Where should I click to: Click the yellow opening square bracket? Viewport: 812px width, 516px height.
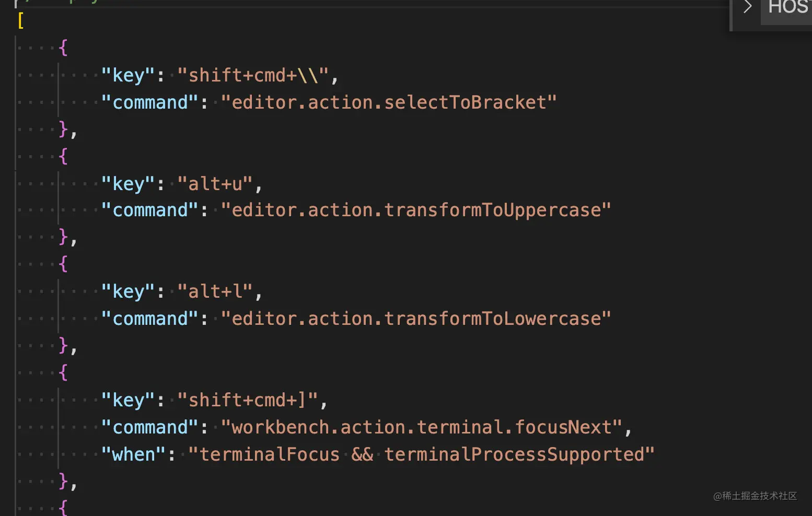(x=21, y=21)
